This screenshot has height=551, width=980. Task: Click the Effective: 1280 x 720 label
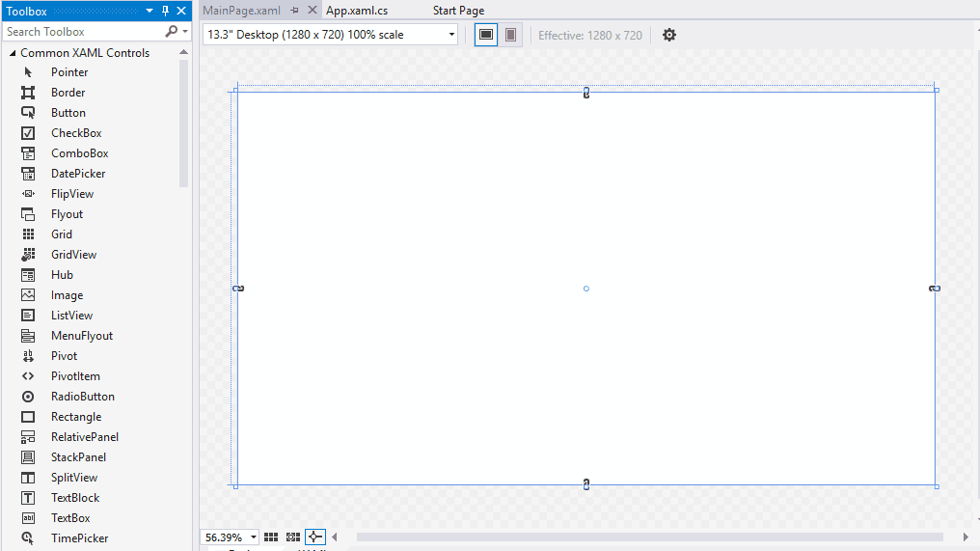coord(590,36)
